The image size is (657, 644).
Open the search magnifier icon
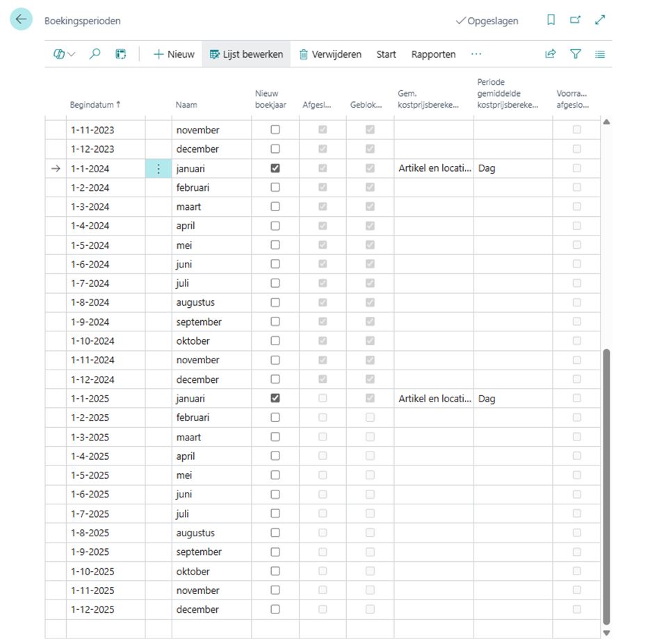coord(95,54)
